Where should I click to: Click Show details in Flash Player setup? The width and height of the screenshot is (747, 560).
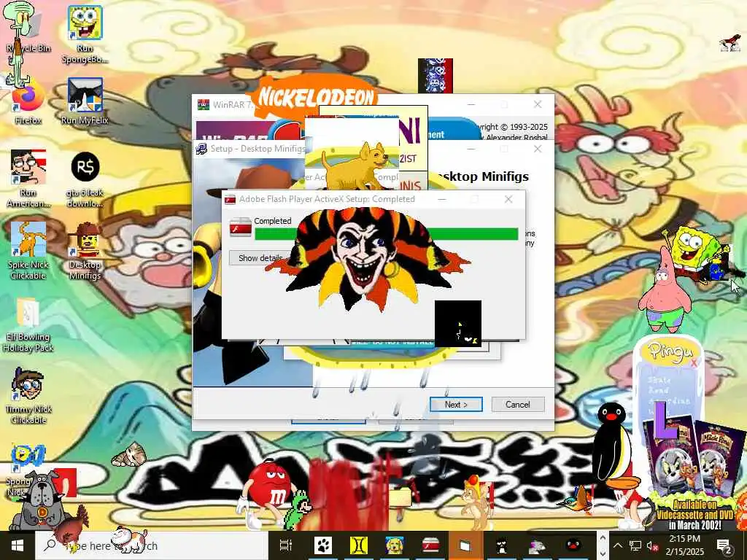[260, 257]
